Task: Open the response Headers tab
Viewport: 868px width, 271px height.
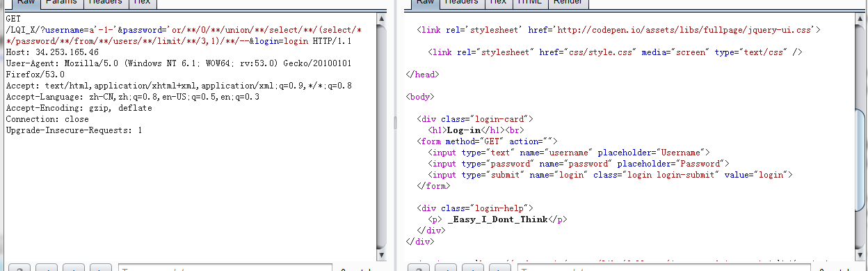Action: tap(461, 3)
